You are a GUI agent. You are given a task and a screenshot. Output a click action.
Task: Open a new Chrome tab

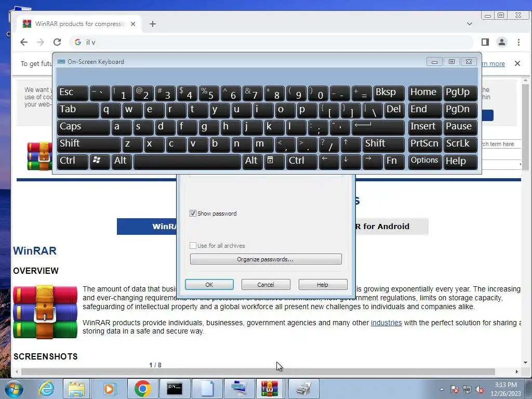coord(153,24)
